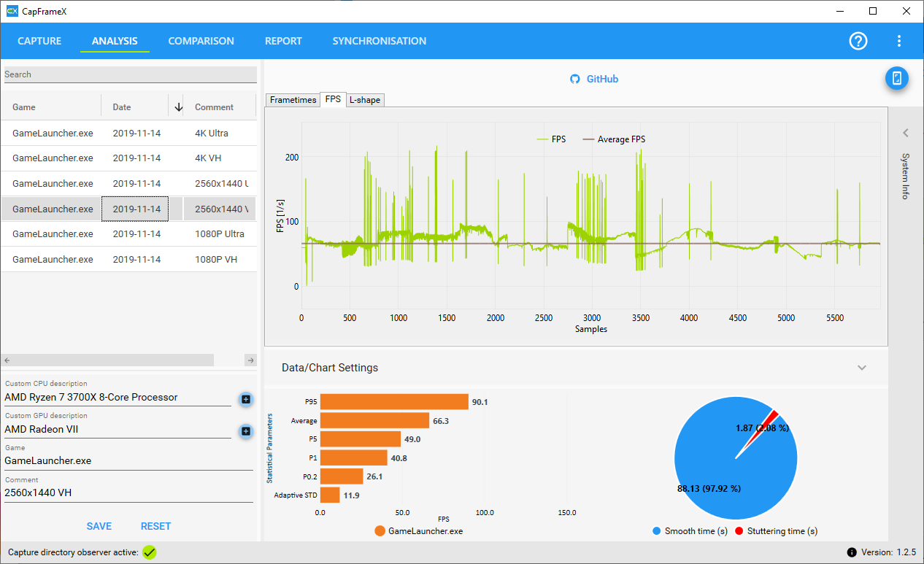Switch to the CAPTURE tab
The width and height of the screenshot is (924, 564).
(x=39, y=41)
